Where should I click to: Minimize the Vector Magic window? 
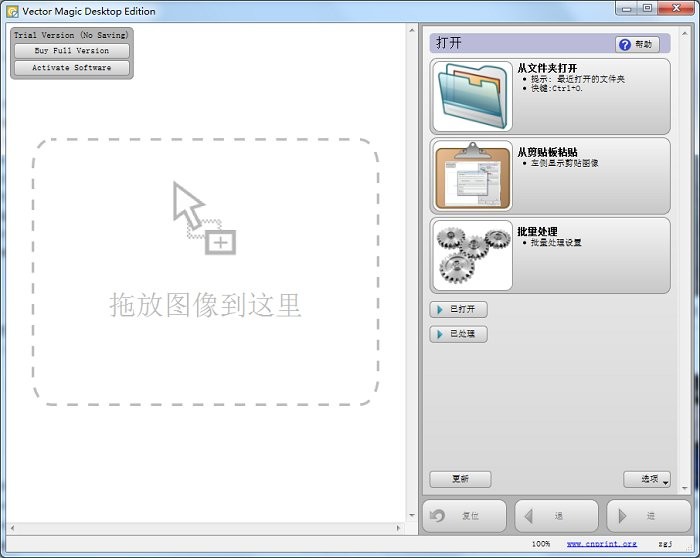click(627, 8)
